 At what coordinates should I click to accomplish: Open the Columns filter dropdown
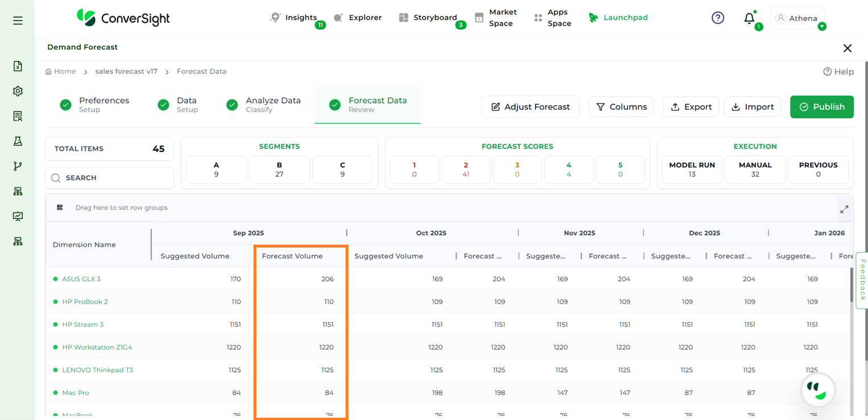pos(621,107)
